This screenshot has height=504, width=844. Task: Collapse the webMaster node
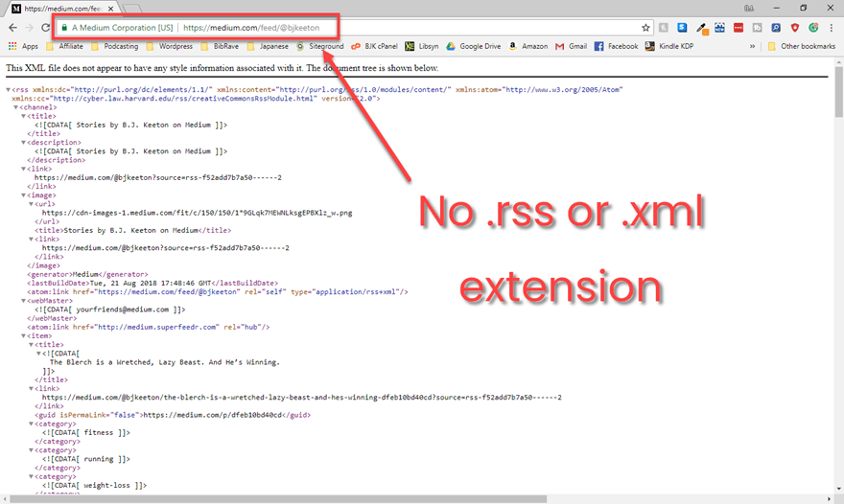click(23, 301)
